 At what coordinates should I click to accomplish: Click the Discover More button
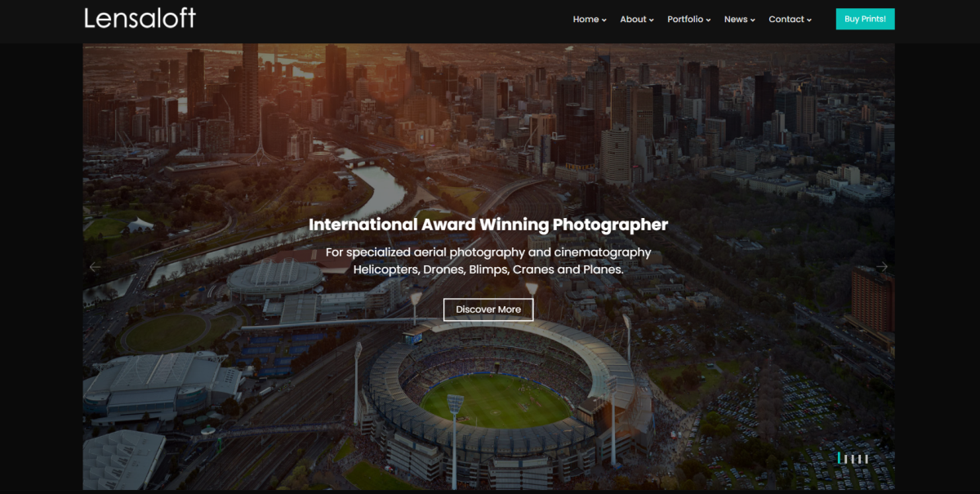[488, 309]
